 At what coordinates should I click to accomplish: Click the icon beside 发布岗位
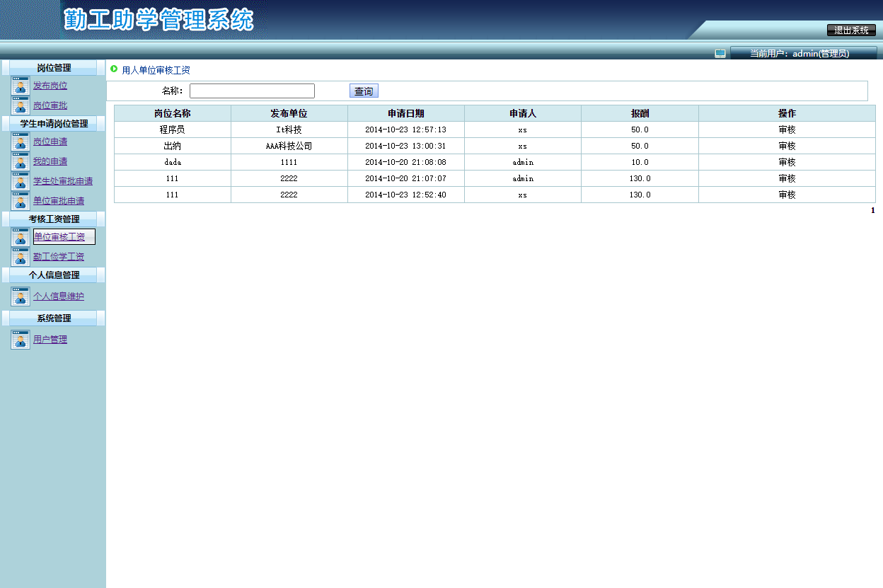[20, 86]
